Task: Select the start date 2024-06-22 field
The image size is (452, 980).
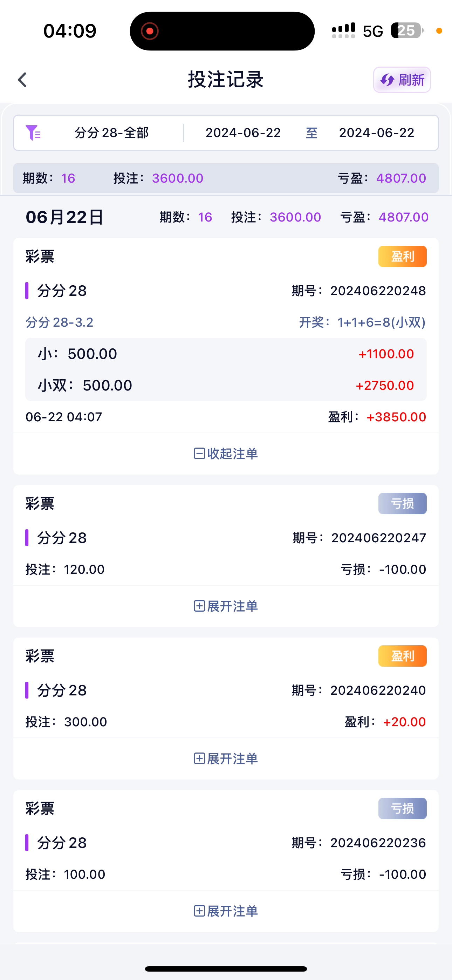Action: pos(243,133)
